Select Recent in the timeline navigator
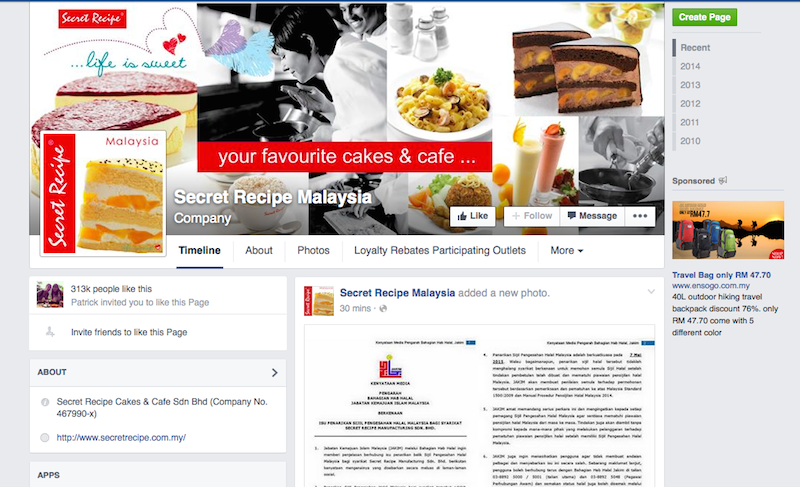This screenshot has height=487, width=800. point(695,47)
